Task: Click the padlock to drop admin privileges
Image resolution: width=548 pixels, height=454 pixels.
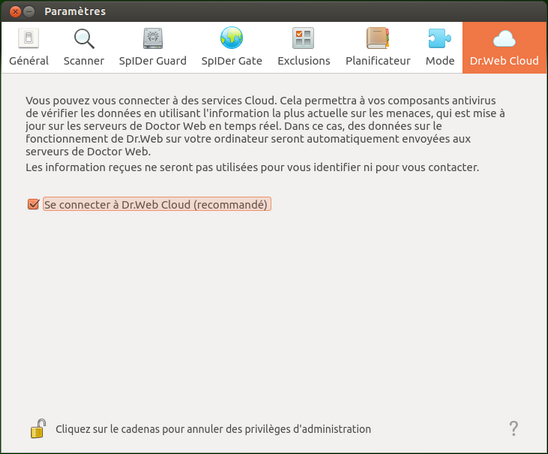Action: (x=38, y=428)
